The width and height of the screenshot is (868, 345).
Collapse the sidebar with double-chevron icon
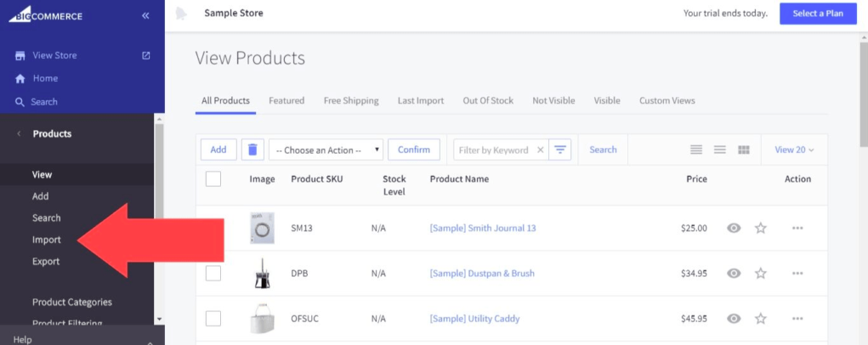point(145,15)
